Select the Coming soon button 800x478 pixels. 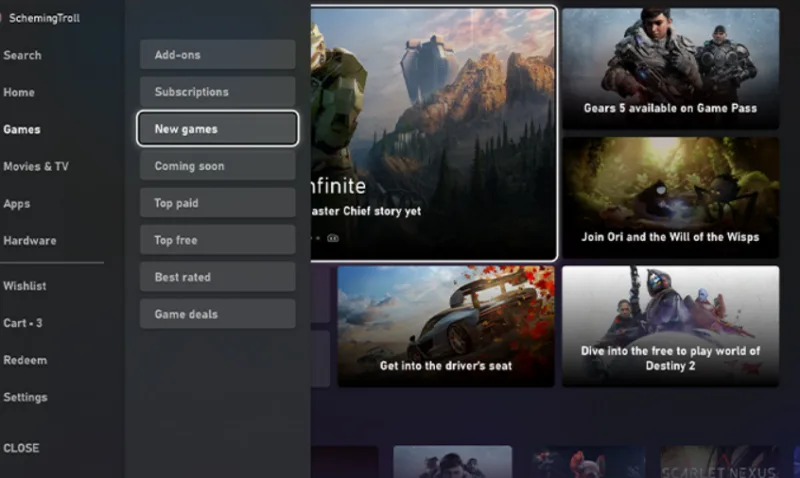click(x=217, y=166)
